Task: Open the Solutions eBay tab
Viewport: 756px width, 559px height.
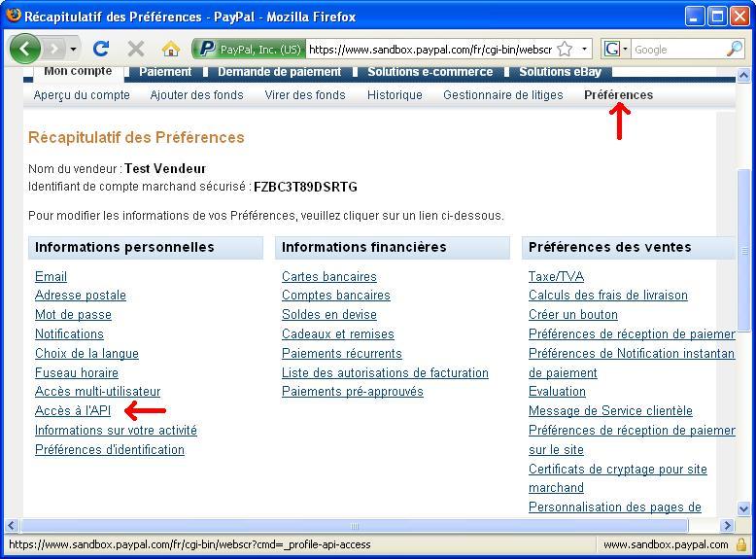Action: [561, 72]
